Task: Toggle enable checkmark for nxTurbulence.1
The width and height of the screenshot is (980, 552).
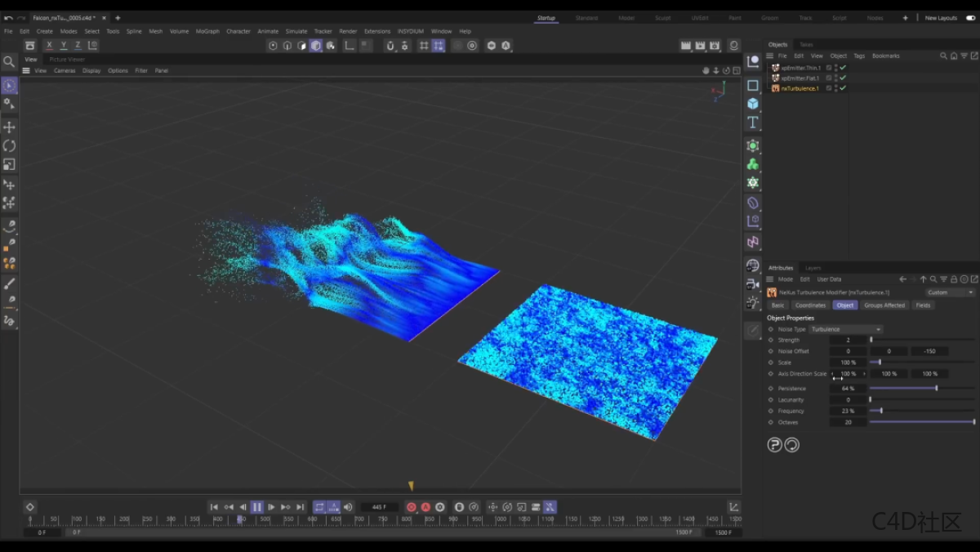Action: tap(843, 88)
